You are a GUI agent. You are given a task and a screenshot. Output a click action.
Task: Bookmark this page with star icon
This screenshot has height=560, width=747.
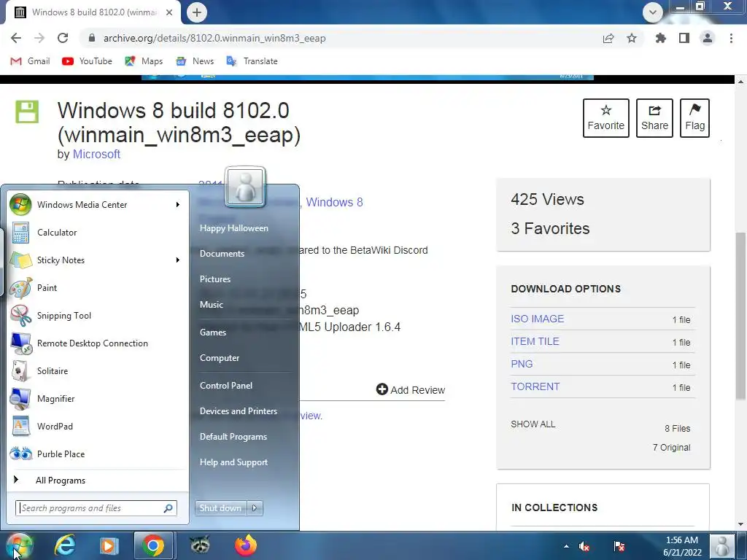pyautogui.click(x=632, y=38)
